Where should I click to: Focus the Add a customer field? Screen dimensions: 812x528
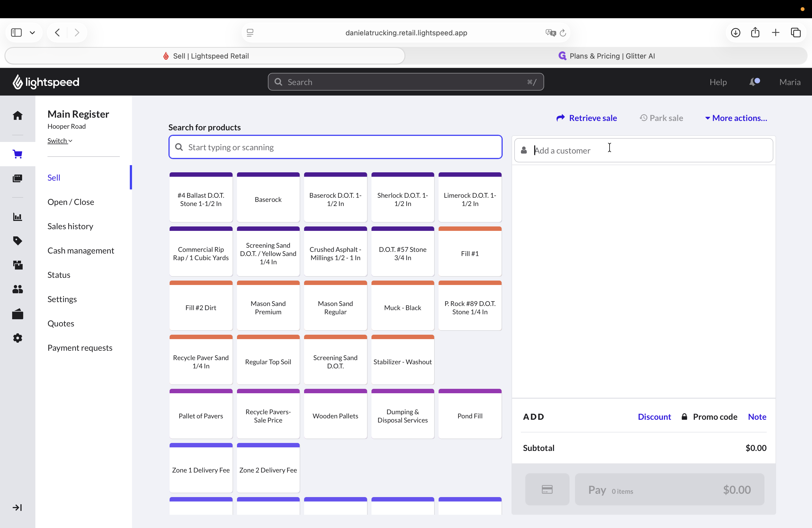[x=644, y=151]
